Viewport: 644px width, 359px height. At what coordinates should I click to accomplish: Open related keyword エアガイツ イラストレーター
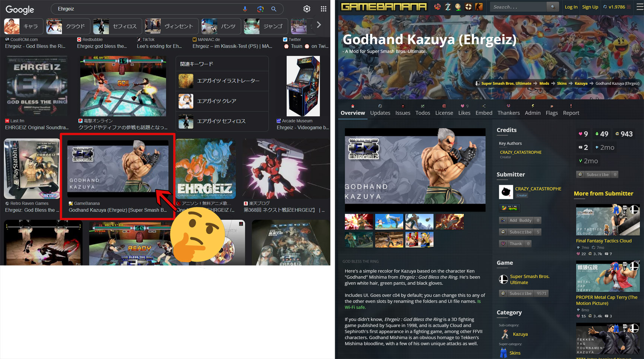click(x=222, y=81)
